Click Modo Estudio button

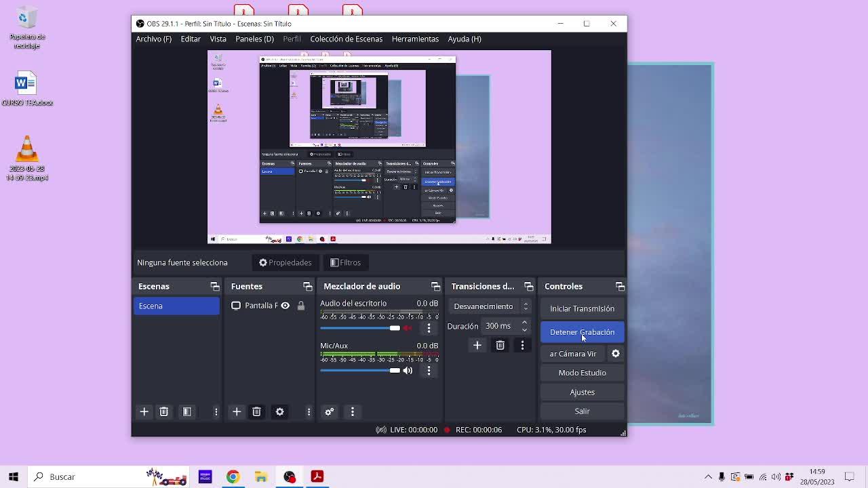pos(582,373)
